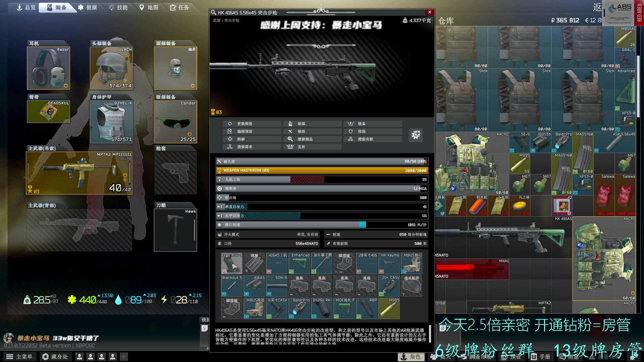Image resolution: width=644 pixels, height=362 pixels.
Task: Open the 总览 (Overview) tab
Action: pyautogui.click(x=26, y=7)
